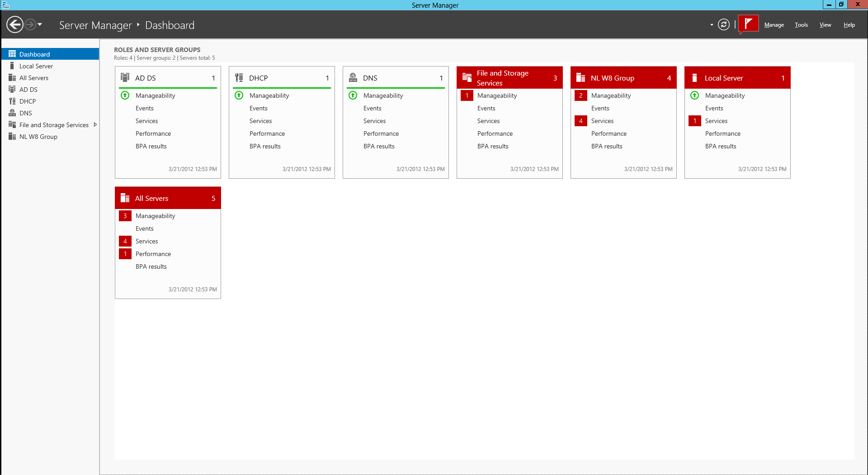Open Events in Local Server tile
The height and width of the screenshot is (475, 868).
tap(714, 108)
